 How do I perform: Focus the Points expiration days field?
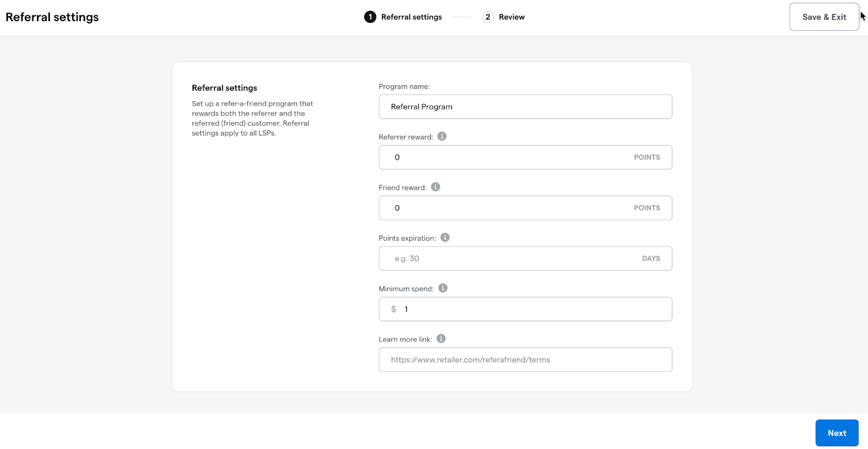[x=525, y=258]
